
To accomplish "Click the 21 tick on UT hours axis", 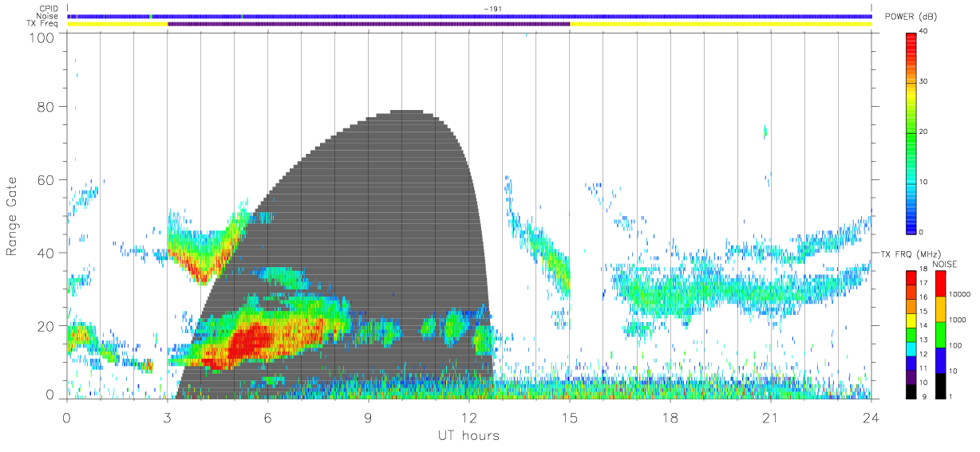I will click(x=771, y=417).
